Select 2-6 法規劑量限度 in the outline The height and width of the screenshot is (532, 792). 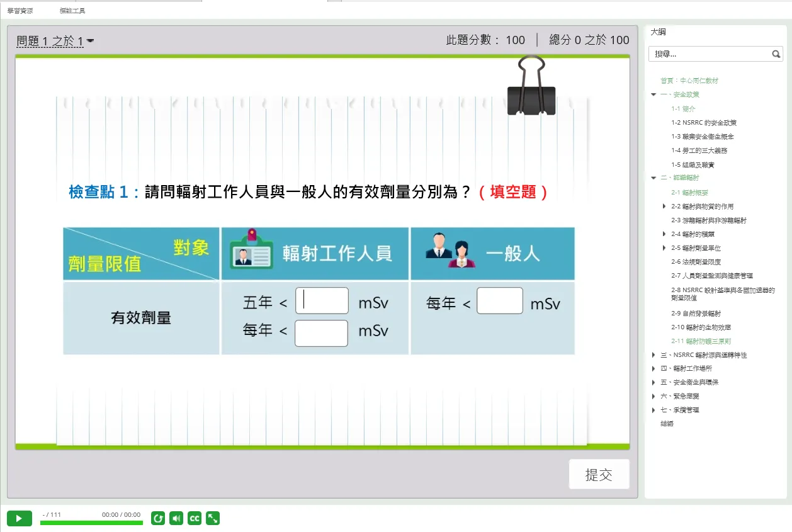[x=696, y=262]
